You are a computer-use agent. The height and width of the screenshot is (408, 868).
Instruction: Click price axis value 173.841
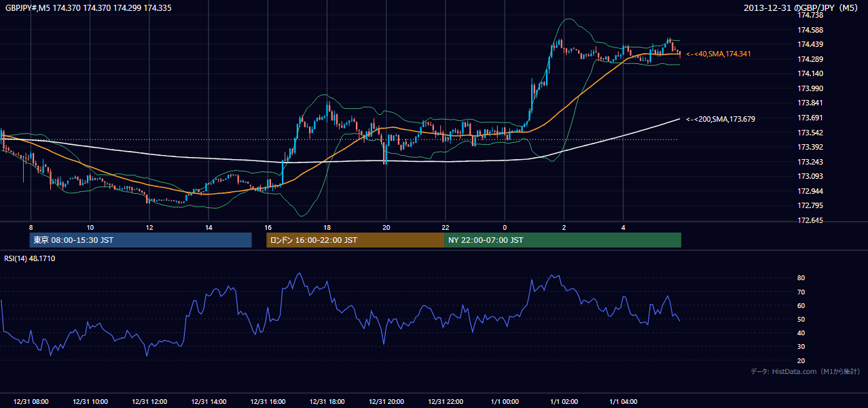pos(810,103)
